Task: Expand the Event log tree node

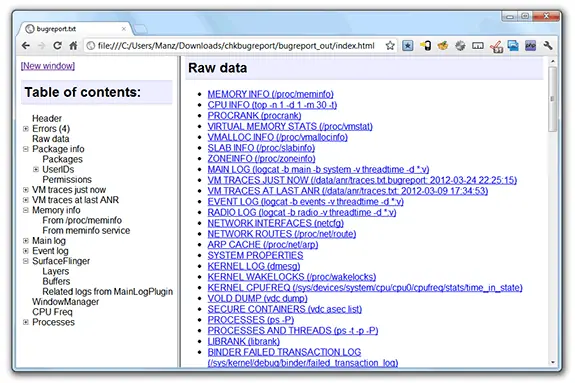Action: pyautogui.click(x=26, y=251)
